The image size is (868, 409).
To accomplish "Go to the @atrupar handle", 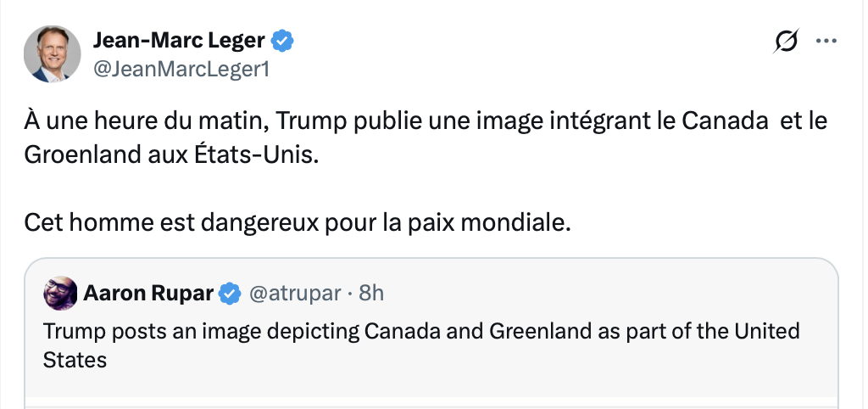I will 293,294.
